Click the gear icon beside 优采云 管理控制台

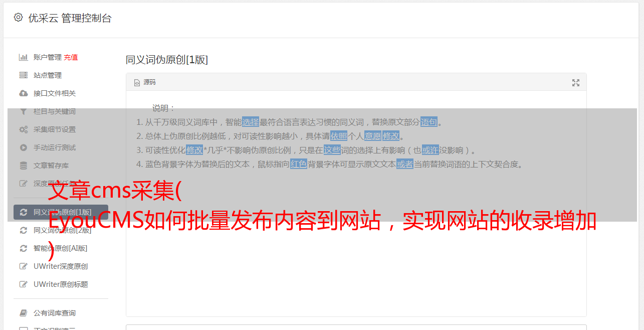tap(19, 18)
